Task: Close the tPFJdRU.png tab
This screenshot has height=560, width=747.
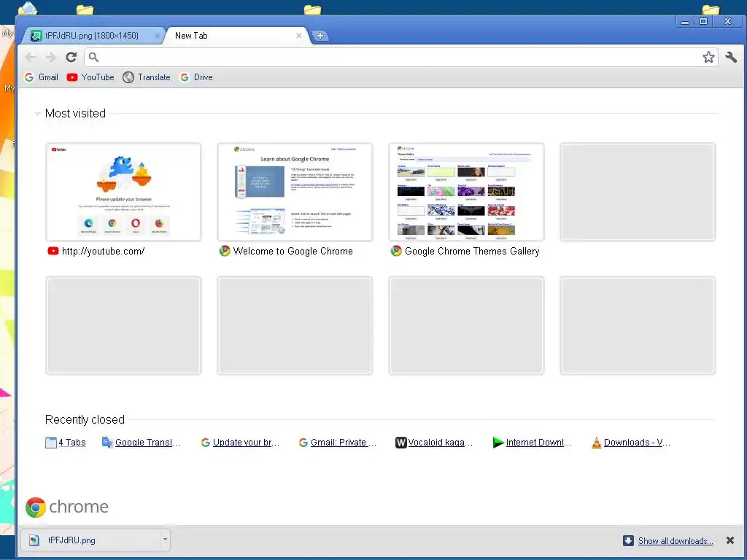Action: coord(158,36)
